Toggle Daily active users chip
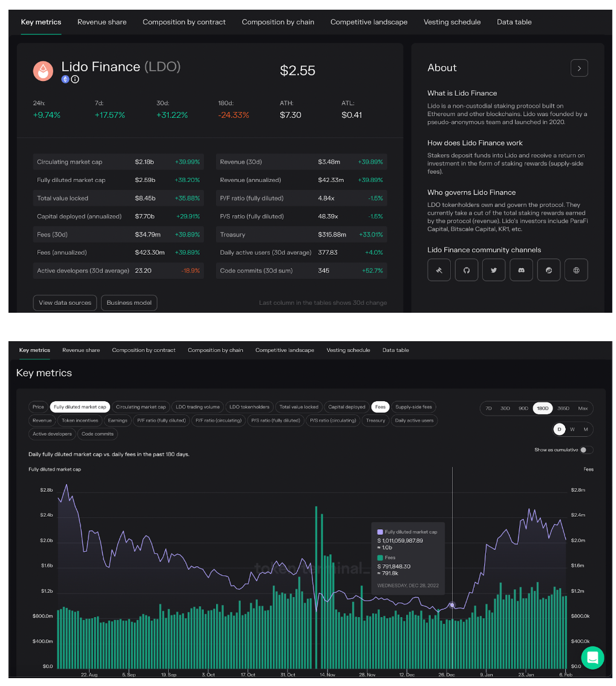The image size is (616, 686). coord(414,420)
